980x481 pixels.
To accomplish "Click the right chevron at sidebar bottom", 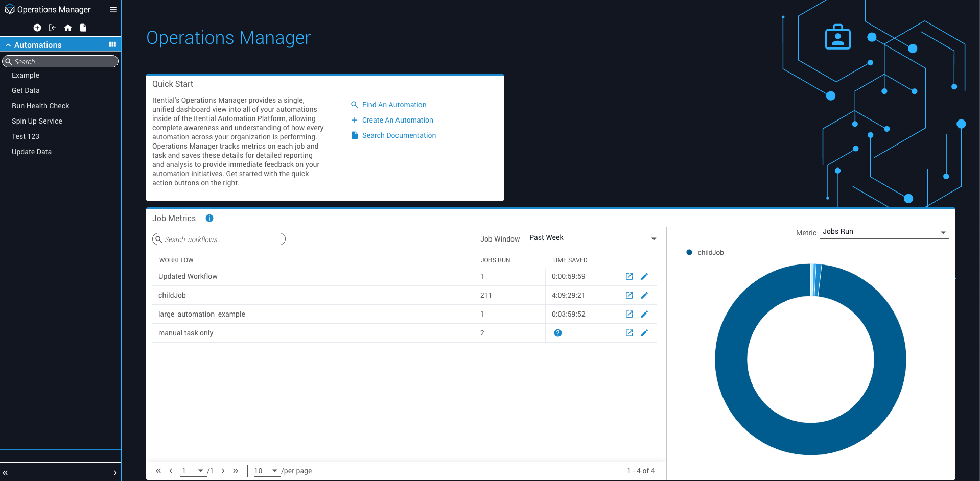I will [115, 473].
